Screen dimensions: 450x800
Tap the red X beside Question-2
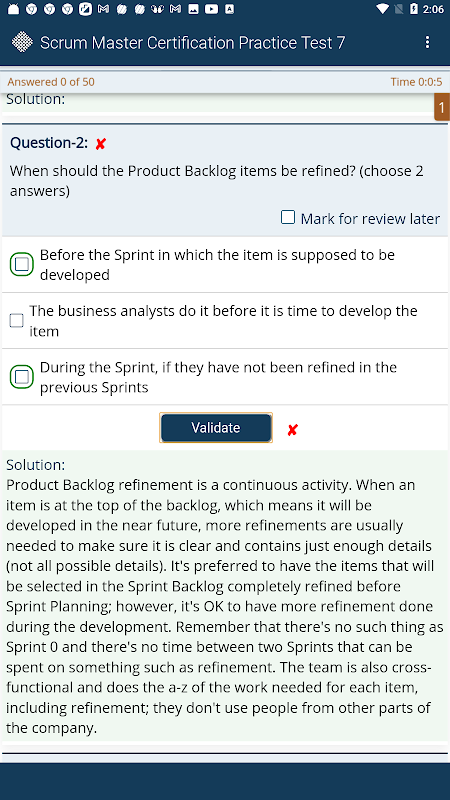[x=101, y=144]
